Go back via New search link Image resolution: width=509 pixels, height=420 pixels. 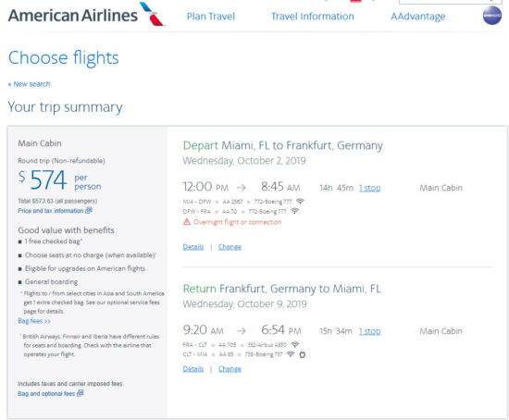(29, 84)
